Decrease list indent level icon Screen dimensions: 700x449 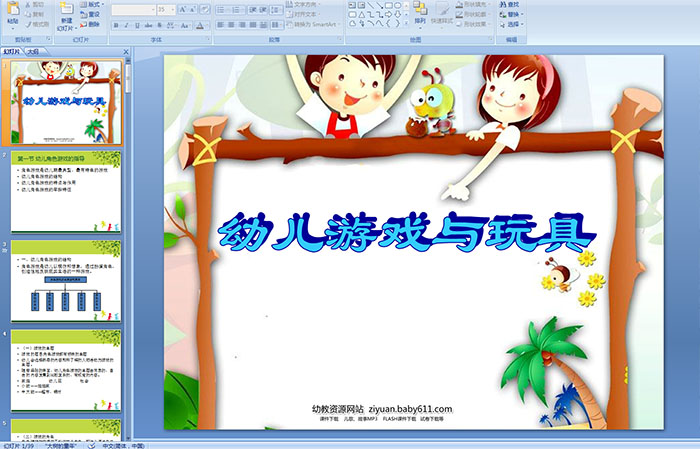point(253,10)
